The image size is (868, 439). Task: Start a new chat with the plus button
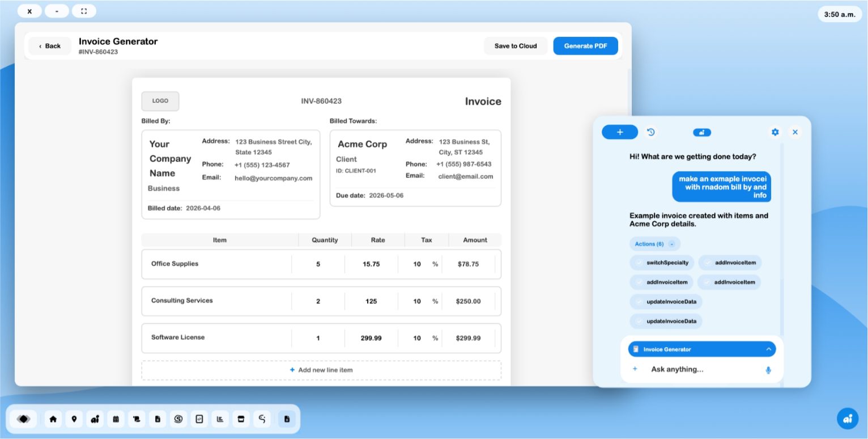coord(619,132)
